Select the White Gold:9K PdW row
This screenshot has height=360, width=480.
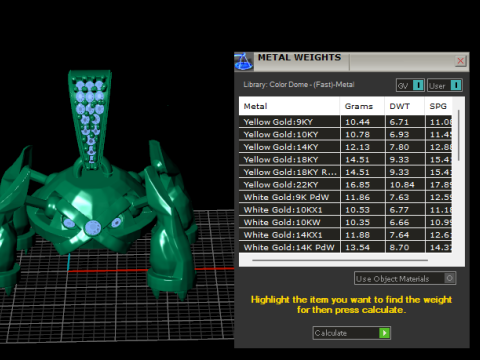(x=345, y=197)
